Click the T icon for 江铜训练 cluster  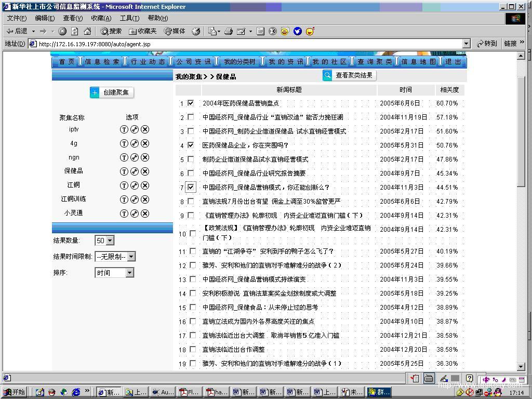pyautogui.click(x=124, y=199)
